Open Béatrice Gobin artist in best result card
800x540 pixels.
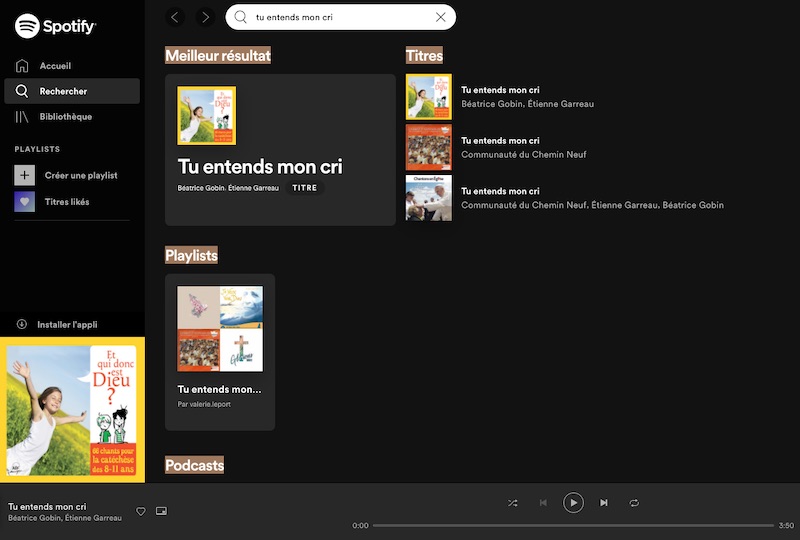201,188
